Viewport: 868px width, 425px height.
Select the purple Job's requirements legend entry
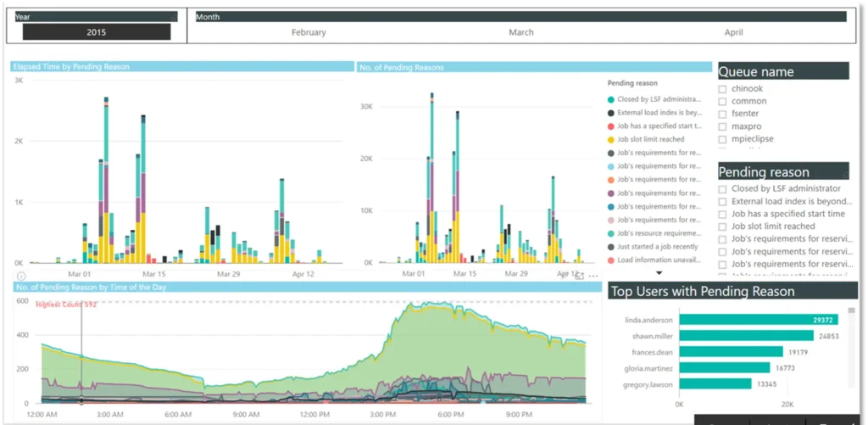coord(655,193)
